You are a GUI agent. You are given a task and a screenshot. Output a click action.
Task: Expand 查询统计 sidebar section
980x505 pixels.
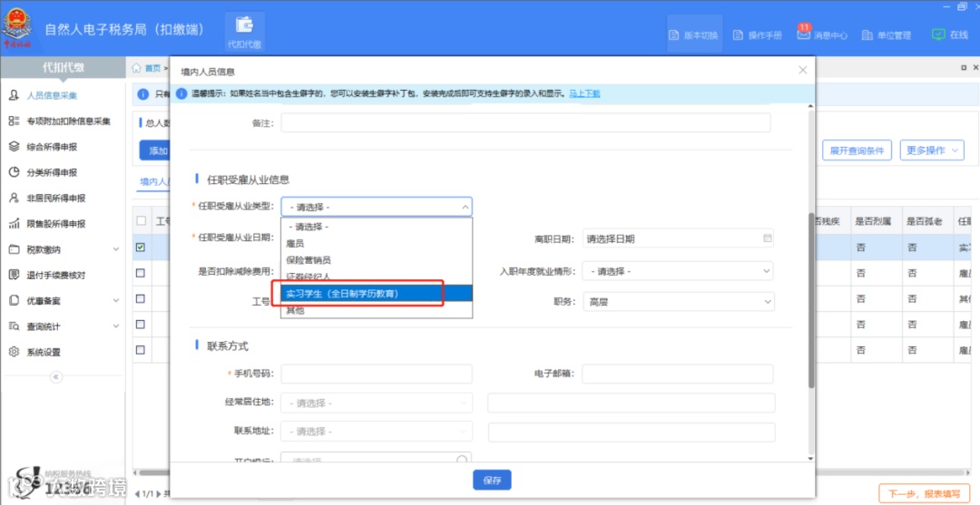click(63, 325)
